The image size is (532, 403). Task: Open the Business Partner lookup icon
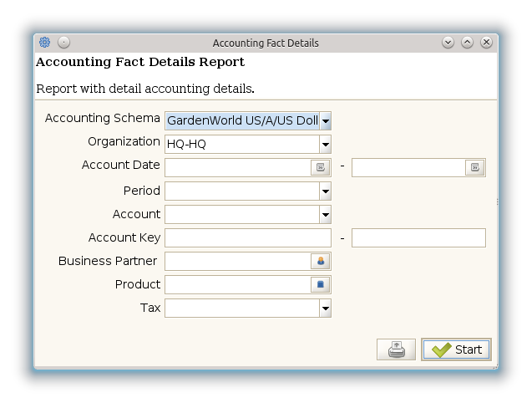coord(321,262)
